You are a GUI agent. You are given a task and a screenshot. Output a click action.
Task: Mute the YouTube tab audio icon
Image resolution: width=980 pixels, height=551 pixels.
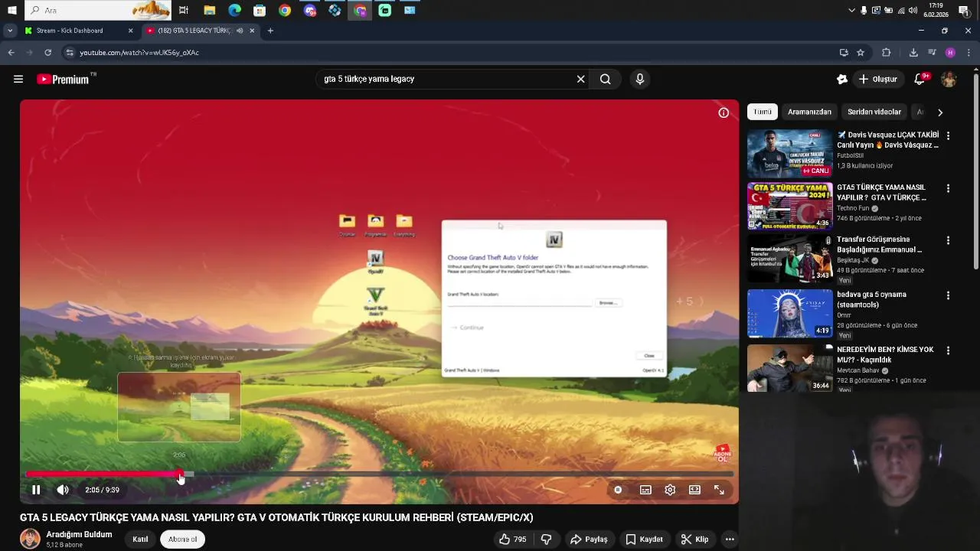point(240,31)
